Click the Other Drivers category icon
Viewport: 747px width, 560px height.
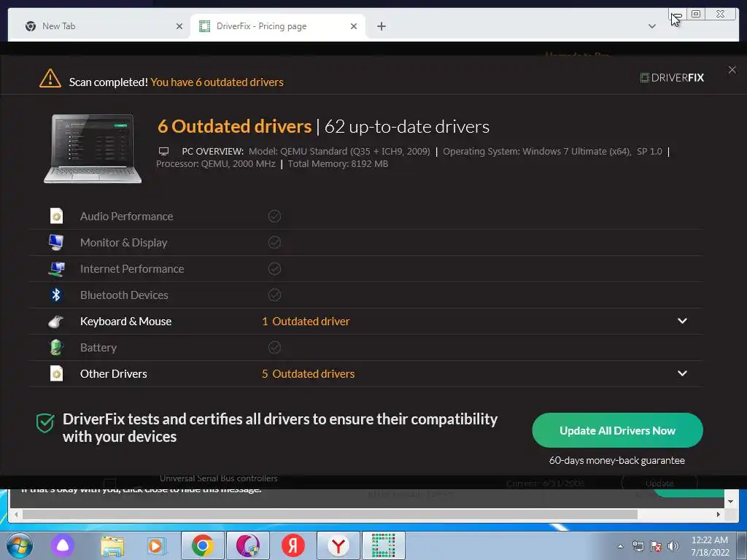[56, 374]
